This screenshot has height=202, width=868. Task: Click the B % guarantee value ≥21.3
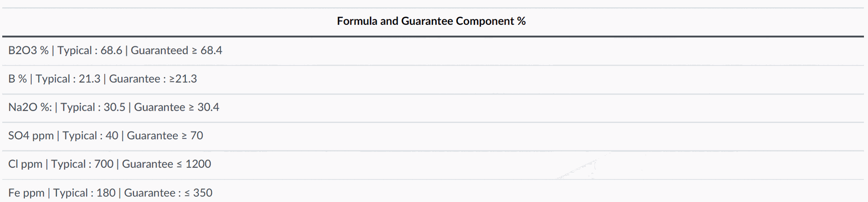183,79
